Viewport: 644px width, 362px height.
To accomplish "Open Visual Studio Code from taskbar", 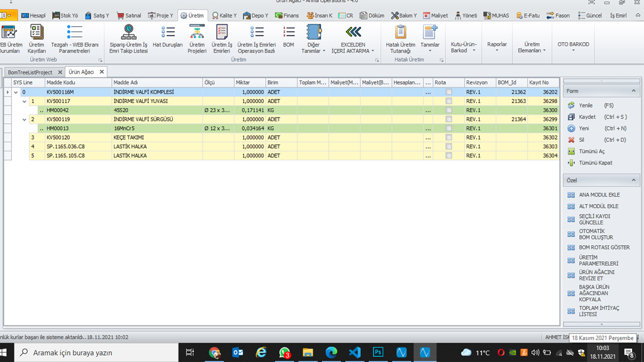I will pyautogui.click(x=355, y=352).
